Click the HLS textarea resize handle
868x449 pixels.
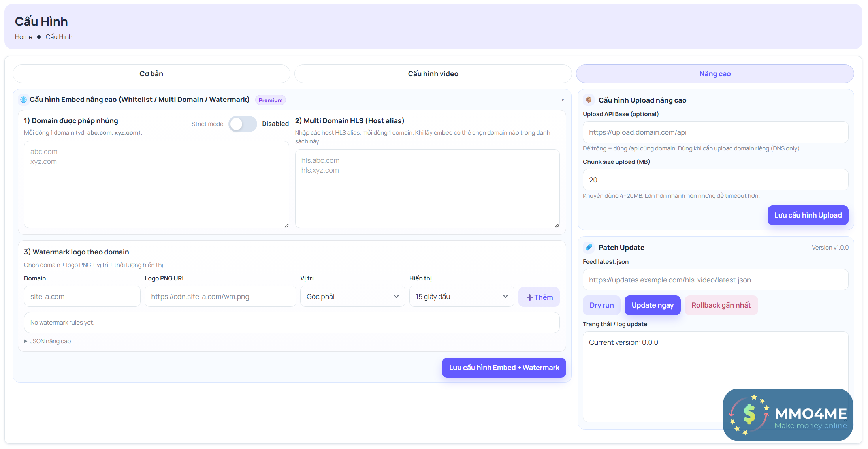(x=557, y=225)
